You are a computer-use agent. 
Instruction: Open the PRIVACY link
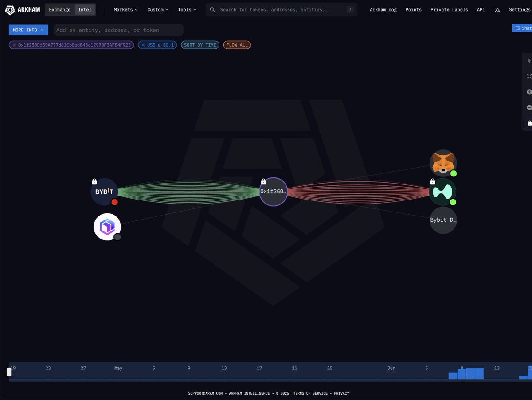(341, 393)
